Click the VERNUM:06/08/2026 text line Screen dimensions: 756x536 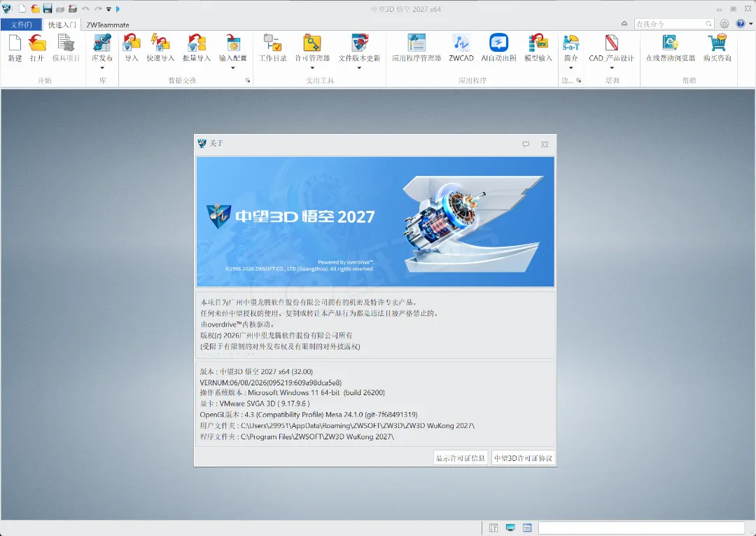[271, 383]
